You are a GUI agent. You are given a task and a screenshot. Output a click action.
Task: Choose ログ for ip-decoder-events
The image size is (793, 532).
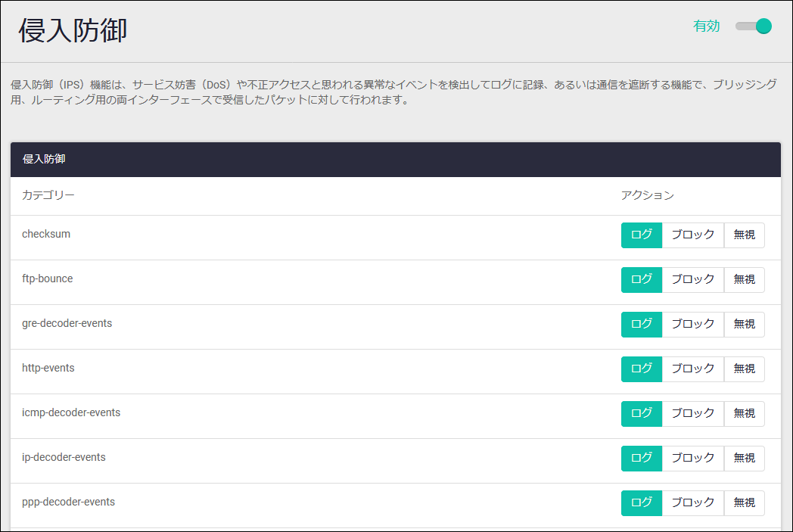tap(641, 458)
